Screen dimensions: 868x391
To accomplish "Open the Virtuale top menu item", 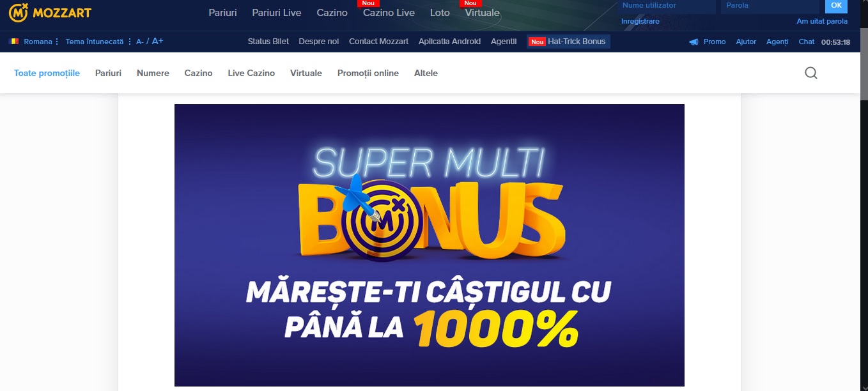I will point(483,13).
